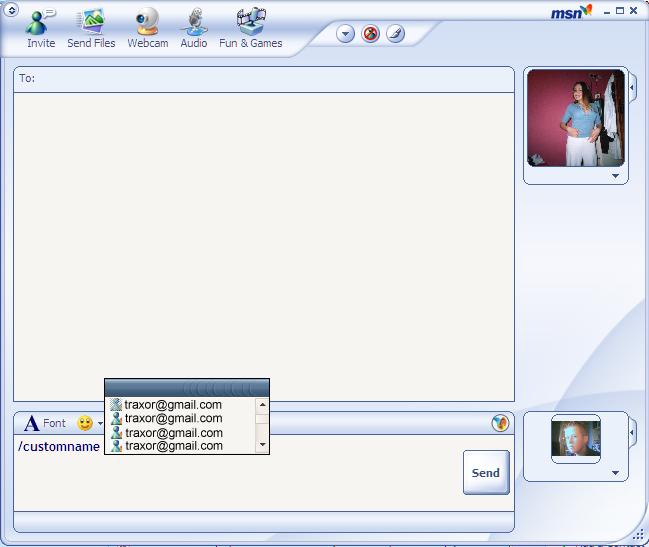Maximize the MSN conversation window
The image size is (649, 547).
pos(620,11)
